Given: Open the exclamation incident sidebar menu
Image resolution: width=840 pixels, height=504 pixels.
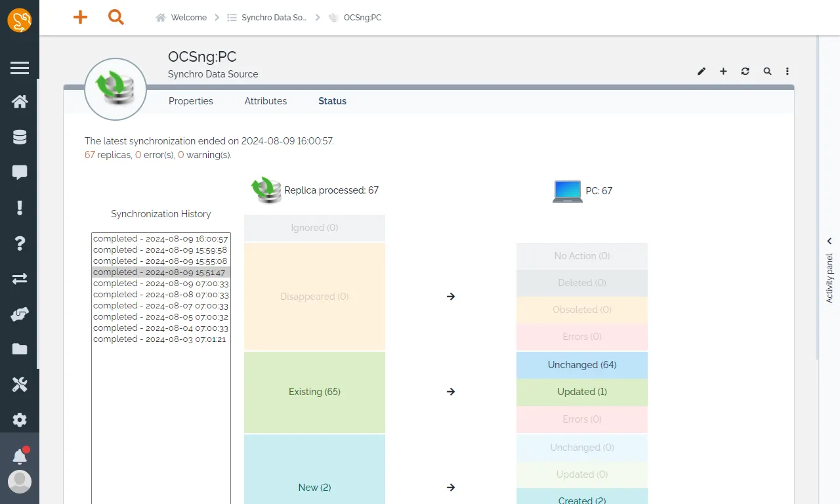Looking at the screenshot, I should click(x=20, y=208).
